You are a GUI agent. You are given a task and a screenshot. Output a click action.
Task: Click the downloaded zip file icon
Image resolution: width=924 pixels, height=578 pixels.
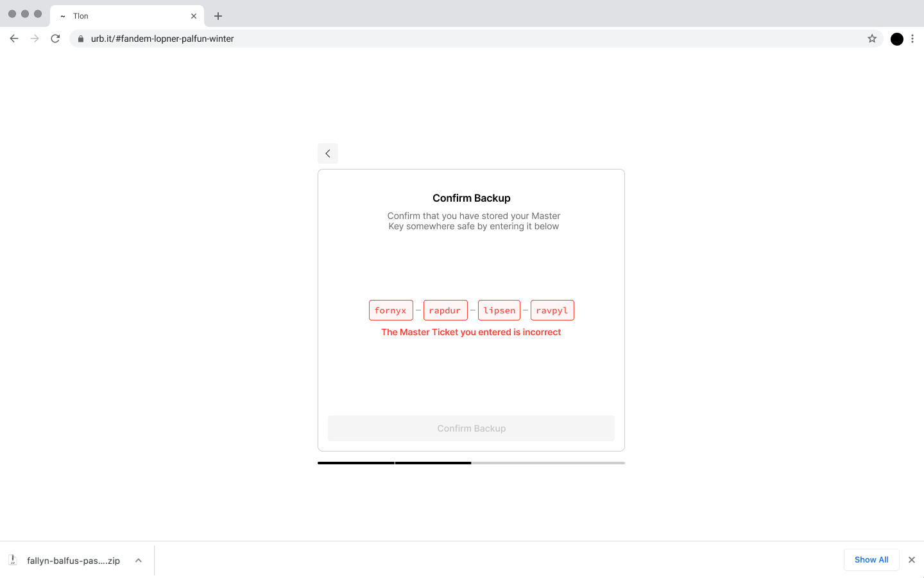coord(14,559)
